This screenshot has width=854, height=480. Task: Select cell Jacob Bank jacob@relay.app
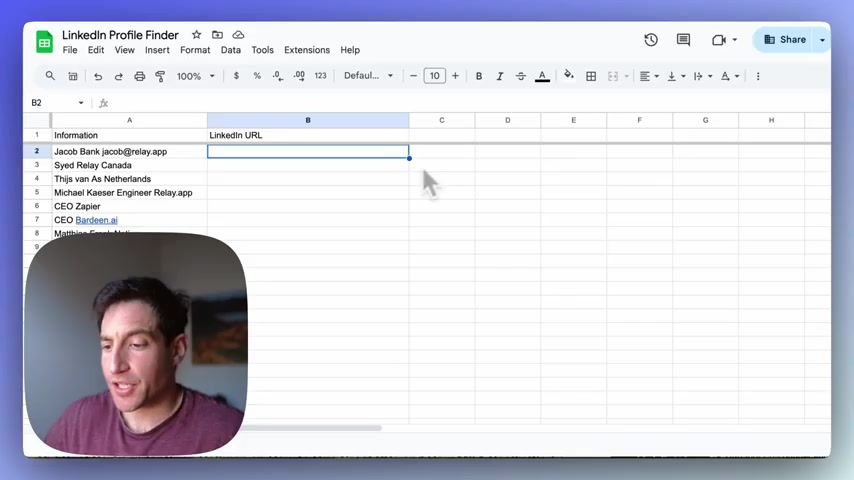[129, 151]
